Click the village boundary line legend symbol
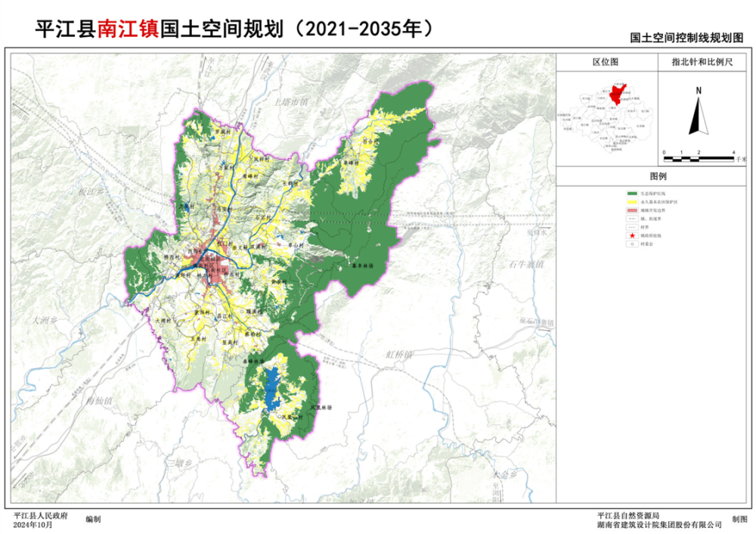 632,228
